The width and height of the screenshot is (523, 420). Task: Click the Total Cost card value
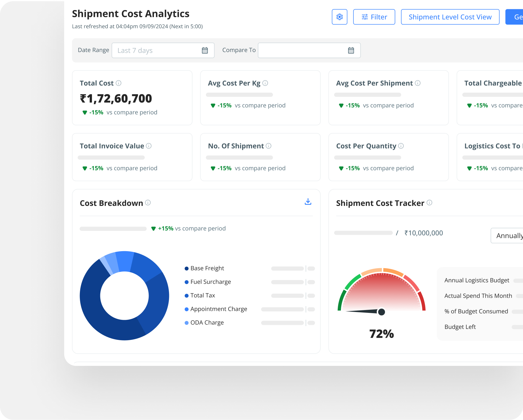pyautogui.click(x=116, y=99)
